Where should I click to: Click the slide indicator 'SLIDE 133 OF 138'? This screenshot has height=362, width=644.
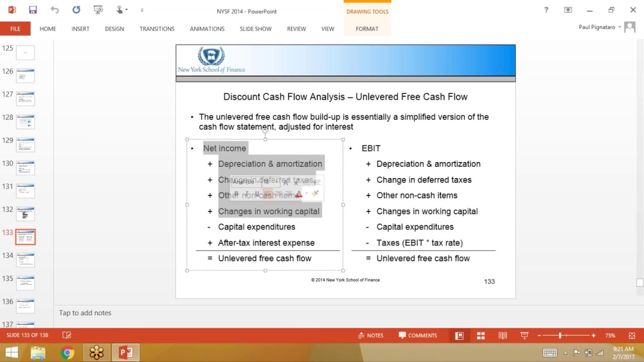(28, 335)
